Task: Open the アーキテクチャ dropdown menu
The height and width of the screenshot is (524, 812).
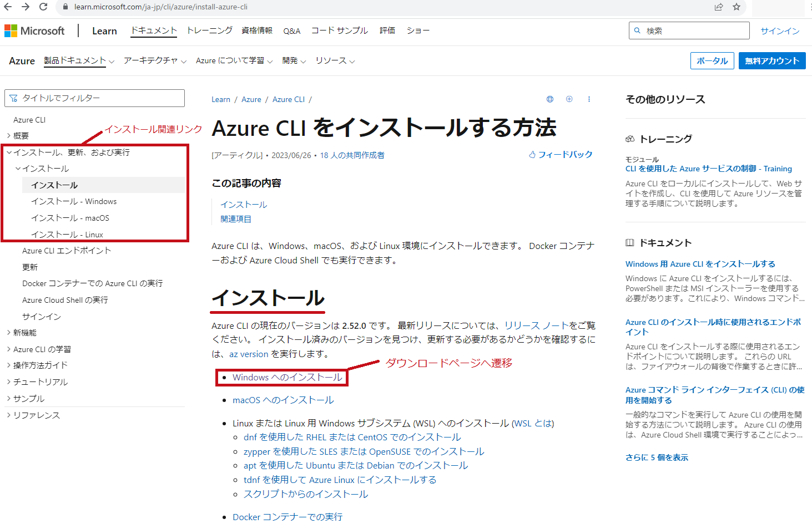Action: [155, 61]
